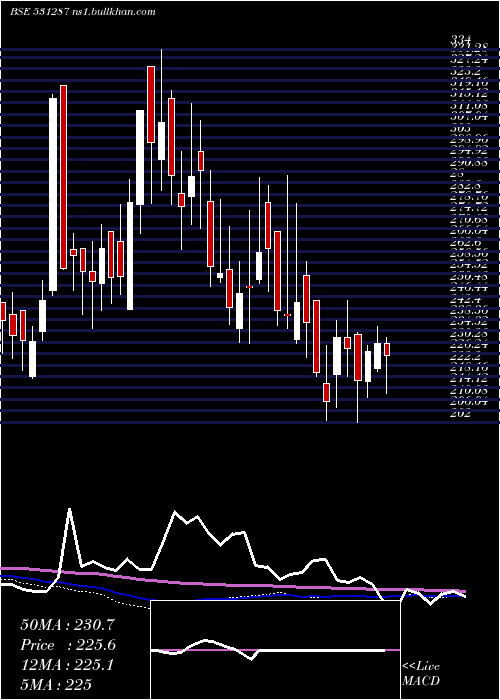Click the BSE 531287 ns1.bullkhan.com header text
This screenshot has width=500, height=700.
[83, 12]
